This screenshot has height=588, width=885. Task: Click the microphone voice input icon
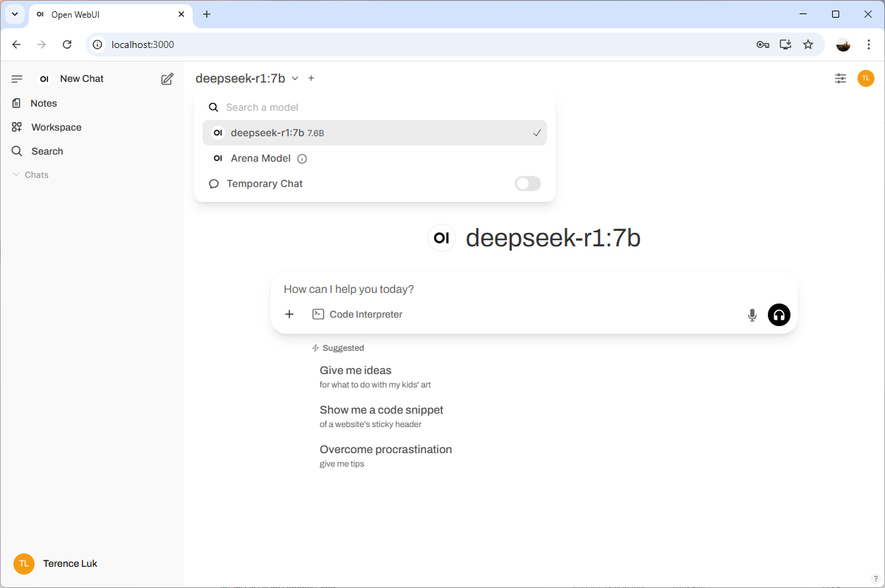point(752,315)
